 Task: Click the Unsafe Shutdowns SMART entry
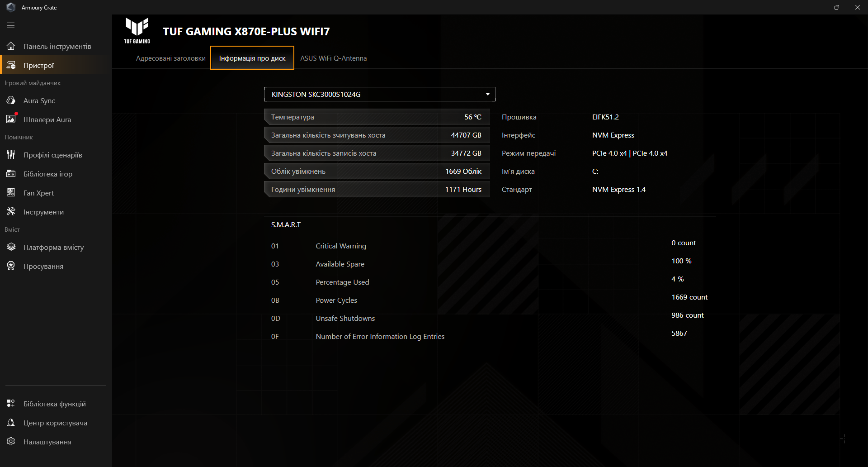pos(345,318)
